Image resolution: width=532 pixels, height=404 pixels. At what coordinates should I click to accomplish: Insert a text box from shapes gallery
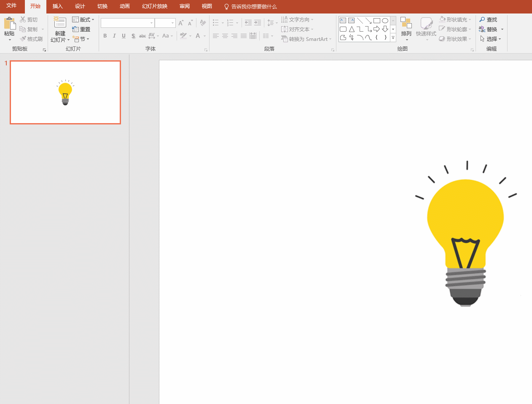pyautogui.click(x=343, y=20)
